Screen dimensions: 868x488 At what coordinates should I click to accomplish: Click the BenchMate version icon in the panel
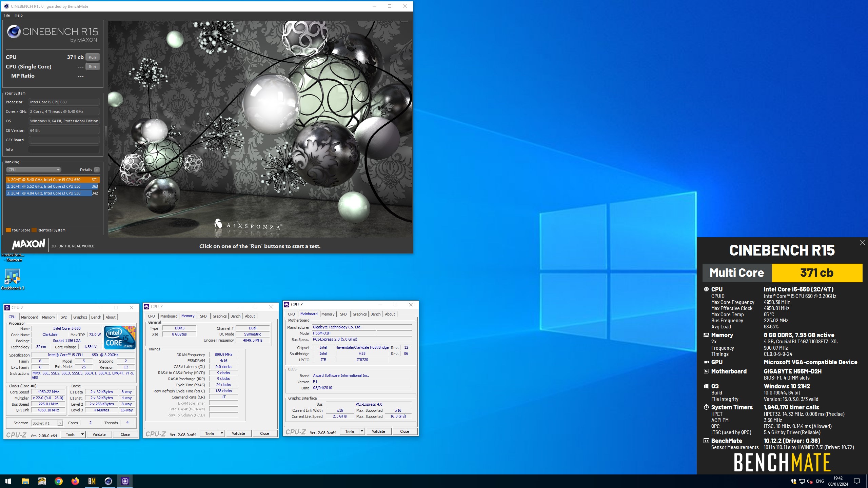[x=706, y=441]
